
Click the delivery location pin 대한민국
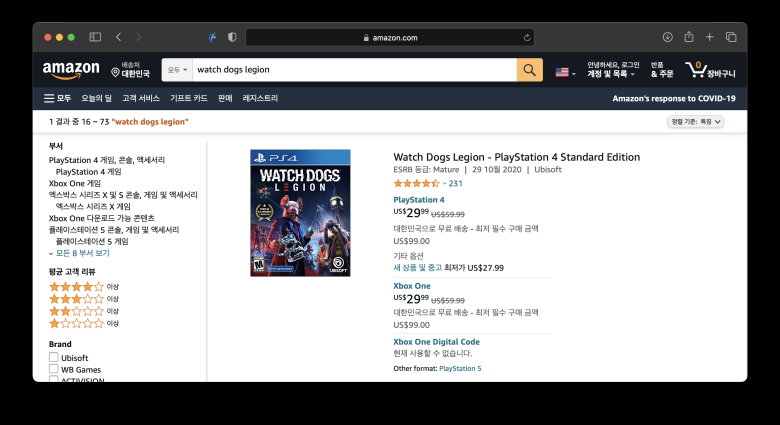[x=130, y=70]
